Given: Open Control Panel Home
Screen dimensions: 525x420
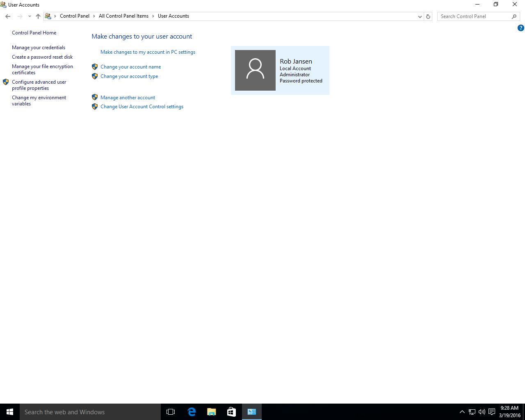Looking at the screenshot, I should pyautogui.click(x=34, y=33).
